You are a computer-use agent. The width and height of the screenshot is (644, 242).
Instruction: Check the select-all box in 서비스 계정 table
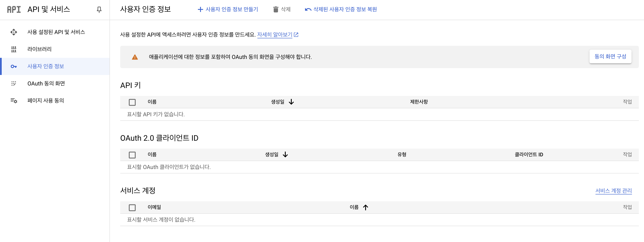point(132,207)
